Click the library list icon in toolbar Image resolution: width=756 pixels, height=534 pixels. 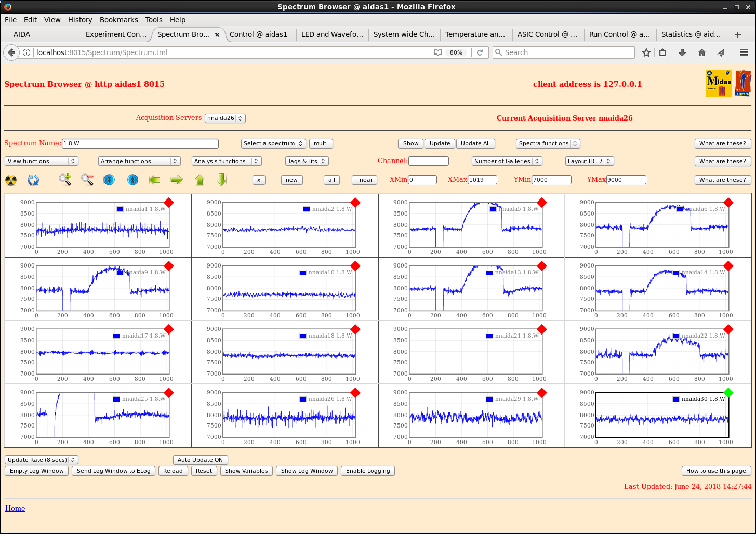[x=662, y=52]
